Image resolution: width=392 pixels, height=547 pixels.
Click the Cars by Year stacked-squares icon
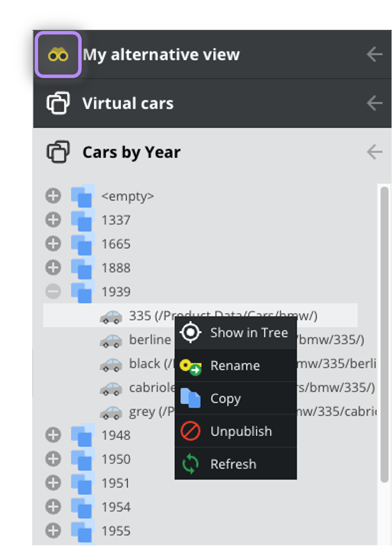click(x=58, y=152)
